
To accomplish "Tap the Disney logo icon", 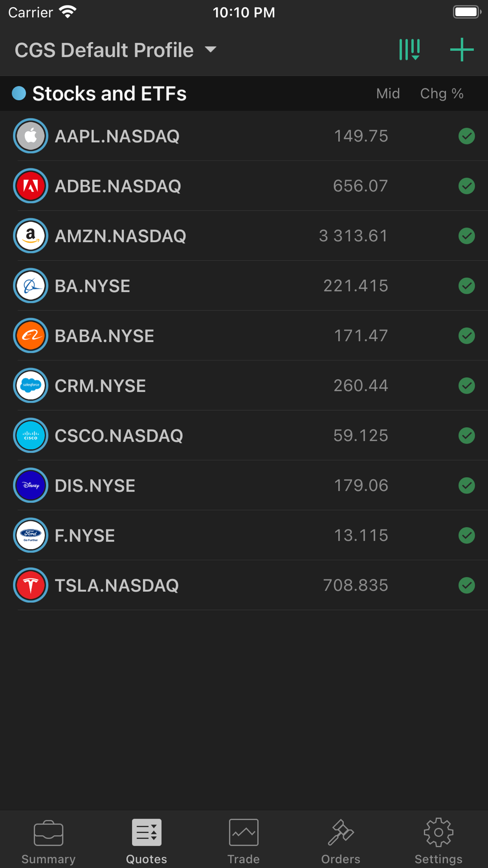I will [31, 485].
